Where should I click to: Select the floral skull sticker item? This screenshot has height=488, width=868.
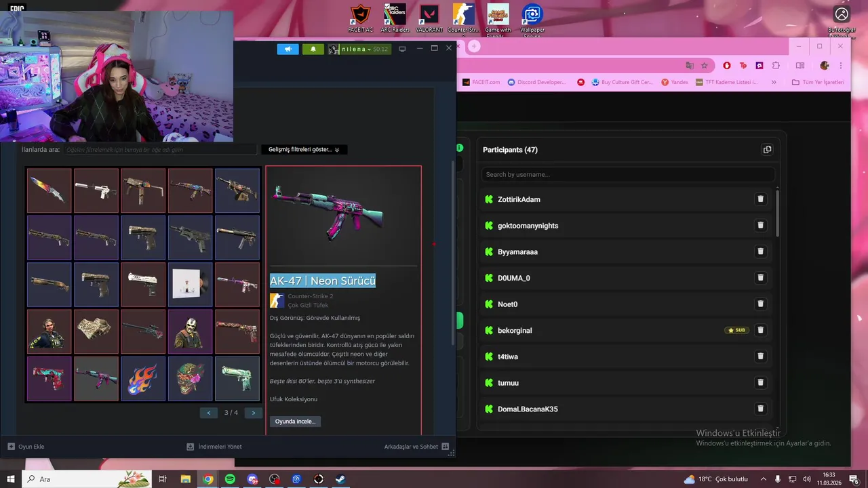(190, 378)
